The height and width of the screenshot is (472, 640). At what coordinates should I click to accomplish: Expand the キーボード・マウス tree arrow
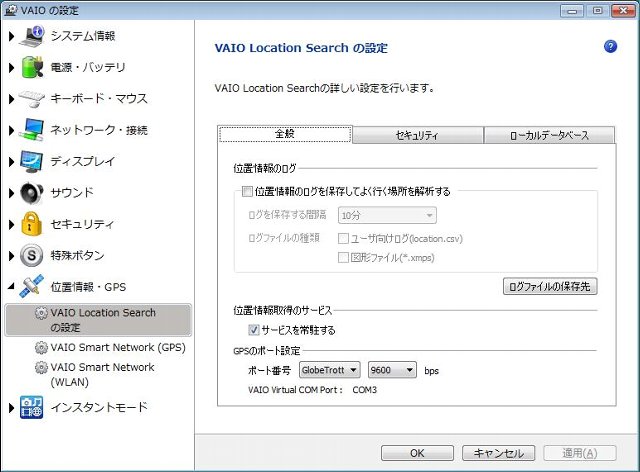point(11,99)
